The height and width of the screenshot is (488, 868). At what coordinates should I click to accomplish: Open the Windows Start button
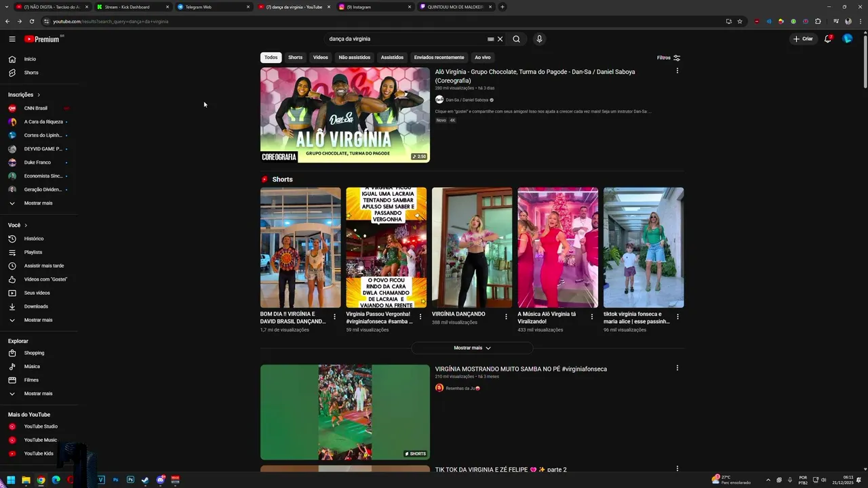coord(11,480)
